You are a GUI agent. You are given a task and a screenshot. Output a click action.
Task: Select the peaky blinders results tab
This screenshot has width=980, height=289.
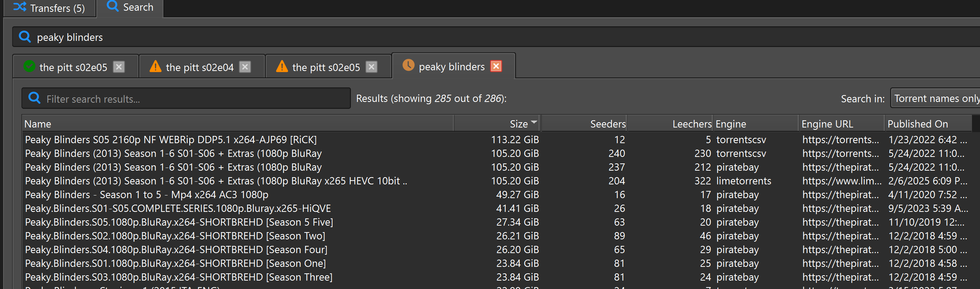click(454, 66)
